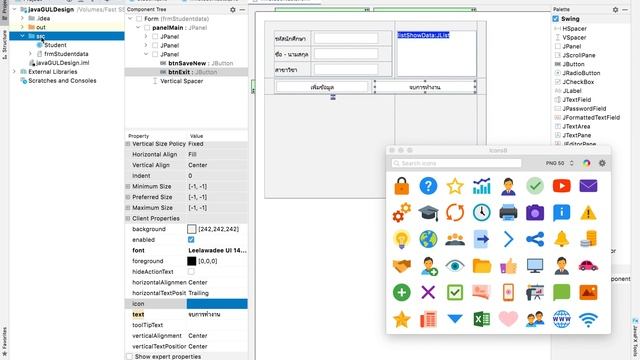The width and height of the screenshot is (640, 360).
Task: Expand External Libraries
Action: (15, 72)
